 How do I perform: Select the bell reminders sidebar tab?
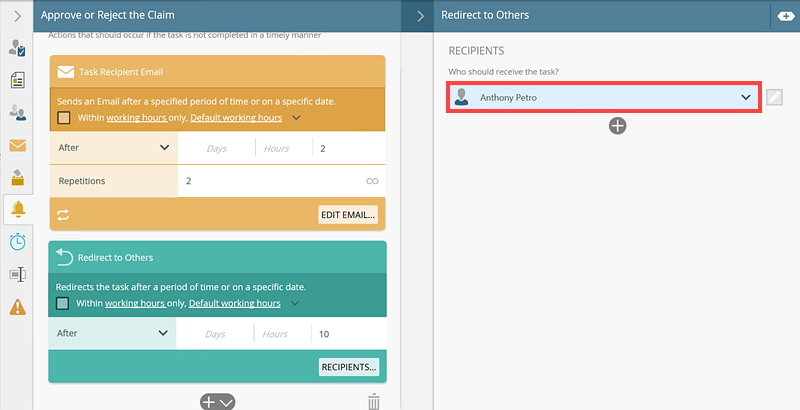click(x=18, y=209)
